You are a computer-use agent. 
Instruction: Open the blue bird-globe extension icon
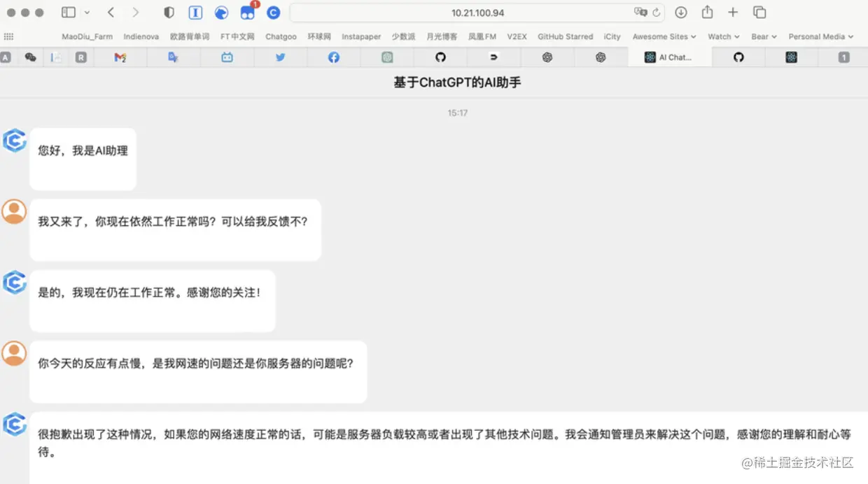click(x=221, y=13)
